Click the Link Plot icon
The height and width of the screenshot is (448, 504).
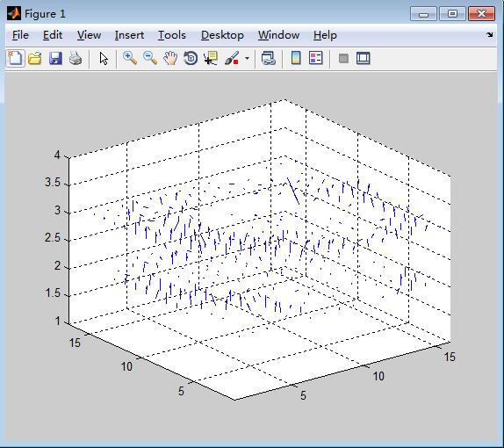(269, 59)
